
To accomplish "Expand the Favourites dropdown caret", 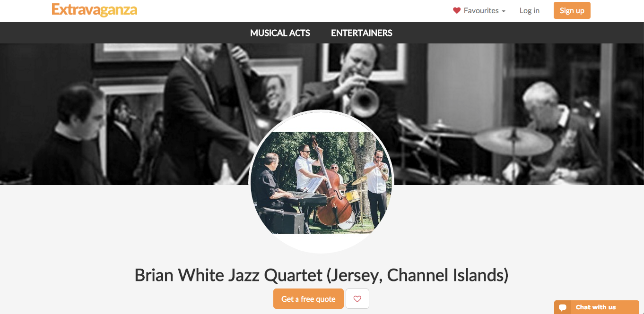I will 504,11.
